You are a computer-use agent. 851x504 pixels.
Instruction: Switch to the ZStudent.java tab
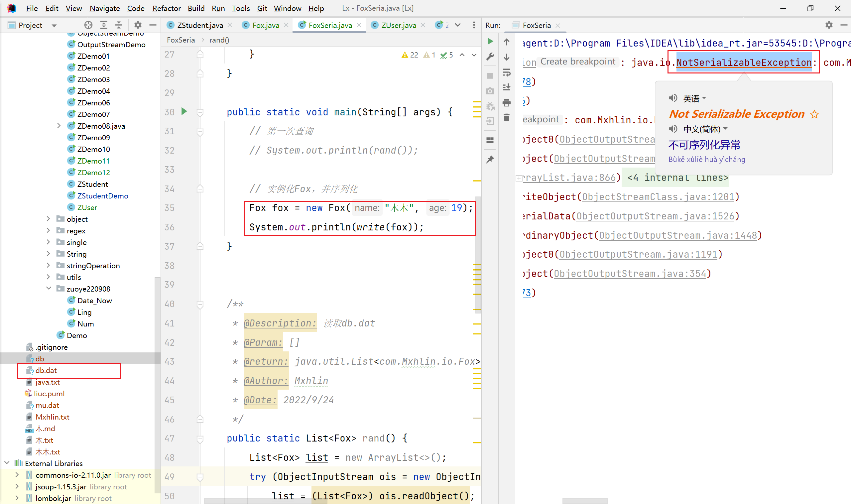pyautogui.click(x=200, y=25)
